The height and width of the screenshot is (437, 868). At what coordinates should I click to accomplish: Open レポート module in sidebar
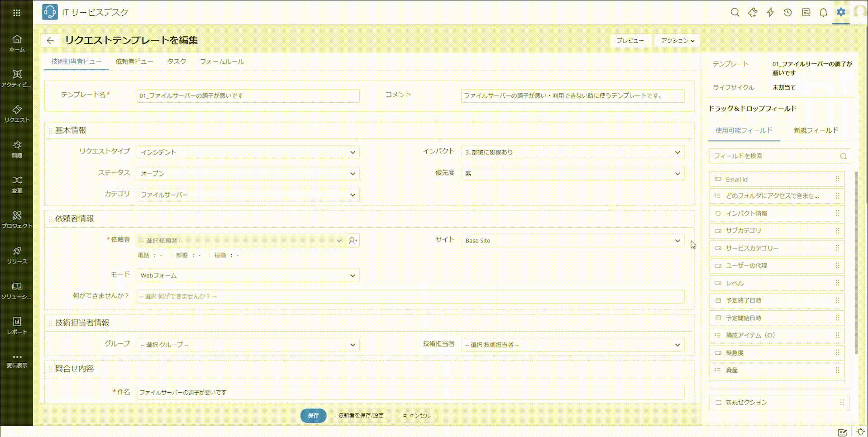tap(17, 325)
